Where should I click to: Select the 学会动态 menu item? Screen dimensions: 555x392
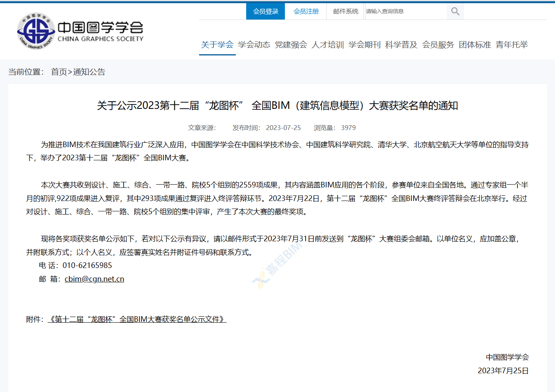pyautogui.click(x=254, y=45)
